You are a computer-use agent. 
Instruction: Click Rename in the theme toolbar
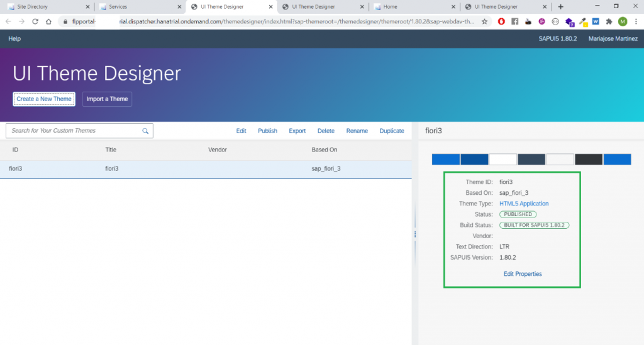coord(357,131)
